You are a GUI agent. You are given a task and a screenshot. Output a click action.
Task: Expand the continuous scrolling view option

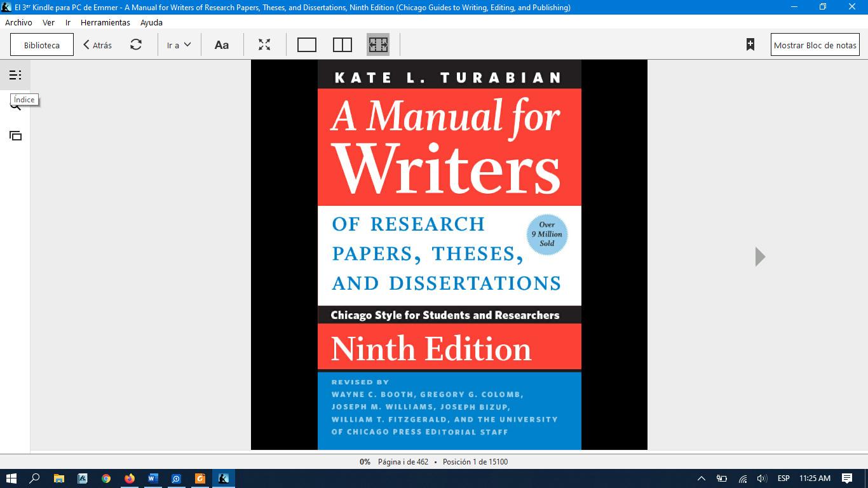378,44
